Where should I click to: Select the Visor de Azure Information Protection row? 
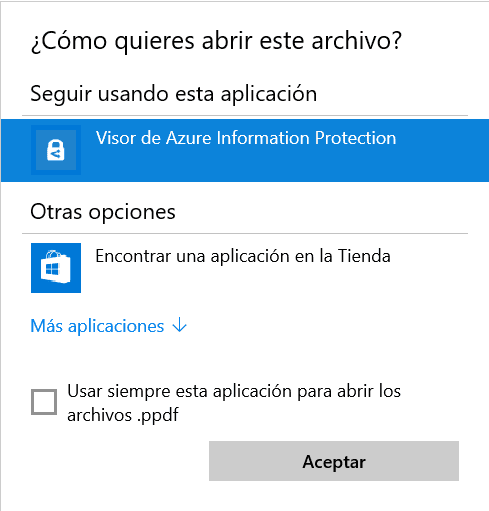[245, 150]
